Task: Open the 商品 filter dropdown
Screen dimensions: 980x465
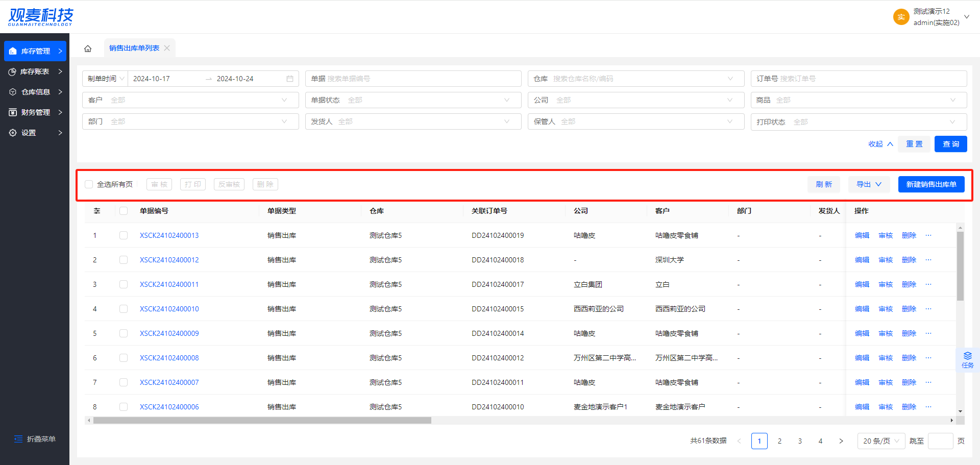Action: tap(859, 100)
